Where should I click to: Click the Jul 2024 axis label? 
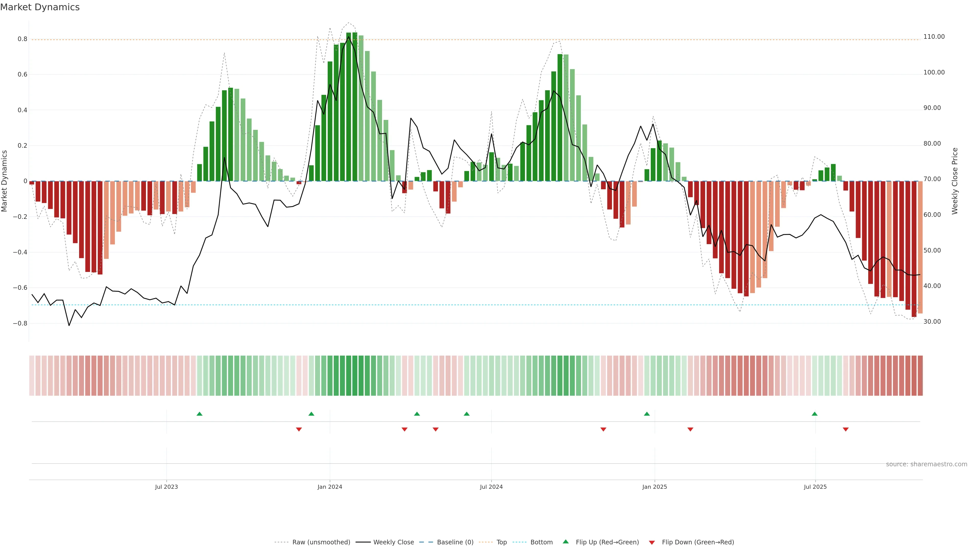pos(491,487)
